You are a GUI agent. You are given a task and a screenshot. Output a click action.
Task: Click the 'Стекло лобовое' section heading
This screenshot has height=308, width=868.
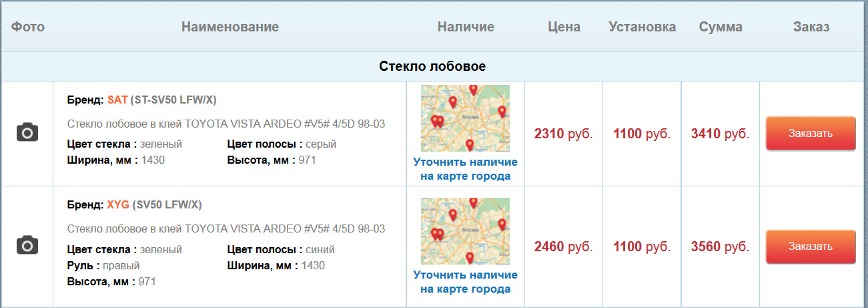click(432, 66)
